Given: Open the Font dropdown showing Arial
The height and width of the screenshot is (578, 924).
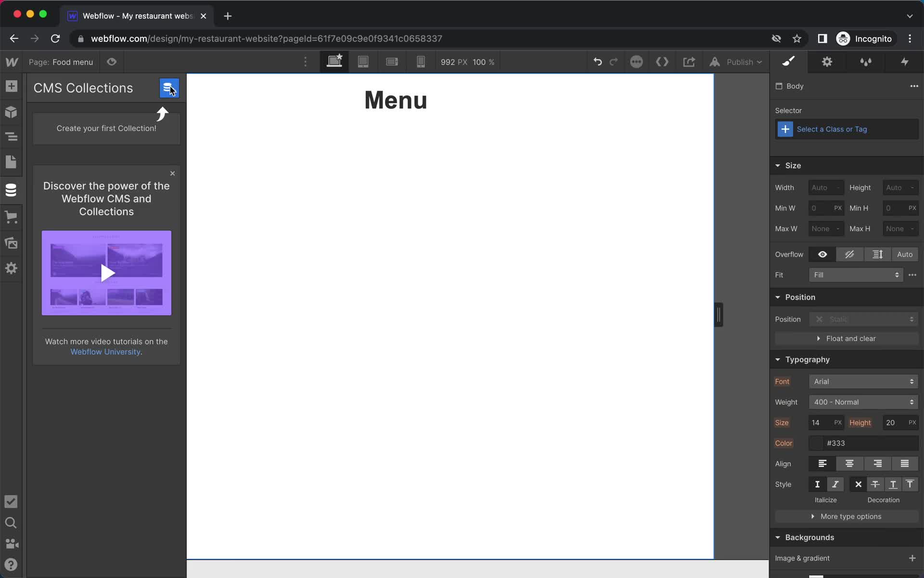Looking at the screenshot, I should coord(863,381).
